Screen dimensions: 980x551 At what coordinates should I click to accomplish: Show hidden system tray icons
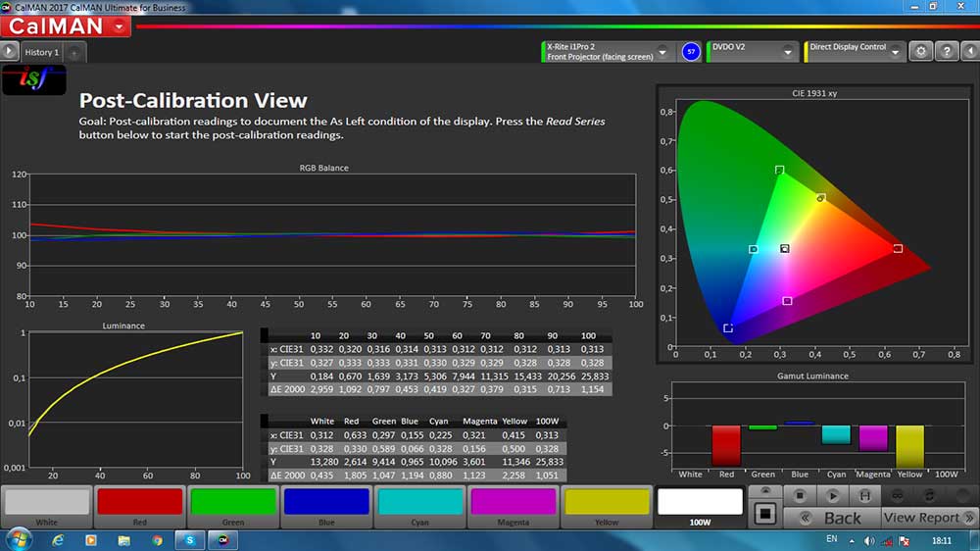click(852, 541)
